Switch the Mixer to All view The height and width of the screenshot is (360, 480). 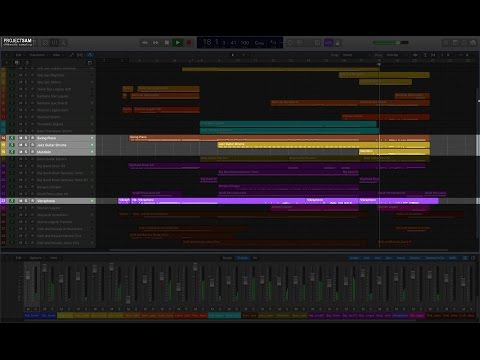pos(255,258)
